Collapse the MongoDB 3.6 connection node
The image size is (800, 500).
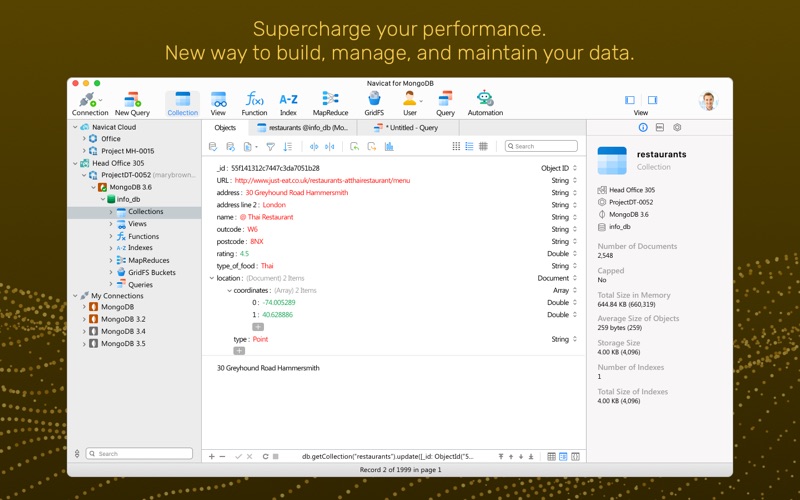click(x=93, y=187)
